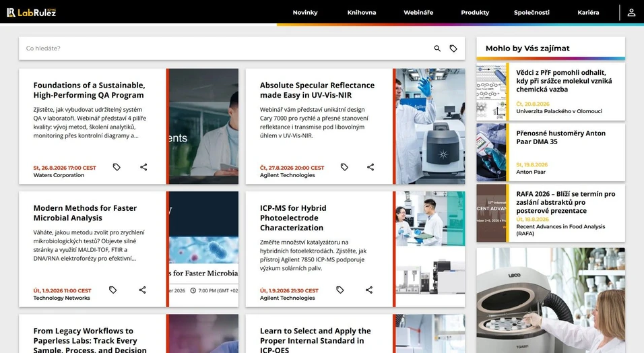Click the Technology Networks company name
The image size is (644, 353).
point(61,298)
